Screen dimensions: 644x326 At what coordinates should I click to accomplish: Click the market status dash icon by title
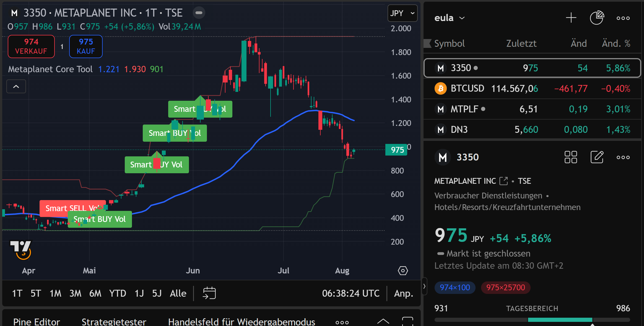199,13
